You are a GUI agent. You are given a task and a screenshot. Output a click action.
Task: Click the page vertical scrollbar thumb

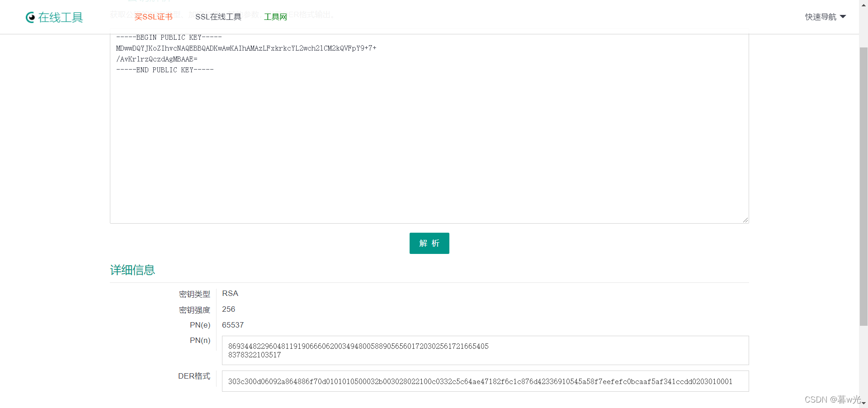863,186
